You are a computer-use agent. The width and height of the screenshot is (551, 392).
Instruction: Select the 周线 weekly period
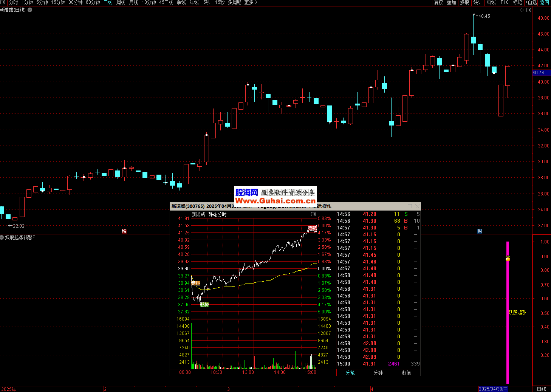point(121,2)
